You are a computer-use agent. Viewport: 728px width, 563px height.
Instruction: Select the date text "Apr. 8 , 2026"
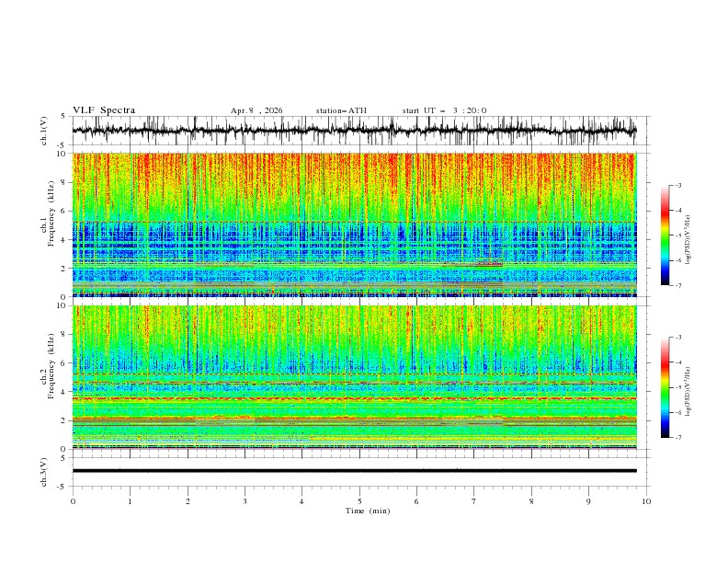point(256,110)
